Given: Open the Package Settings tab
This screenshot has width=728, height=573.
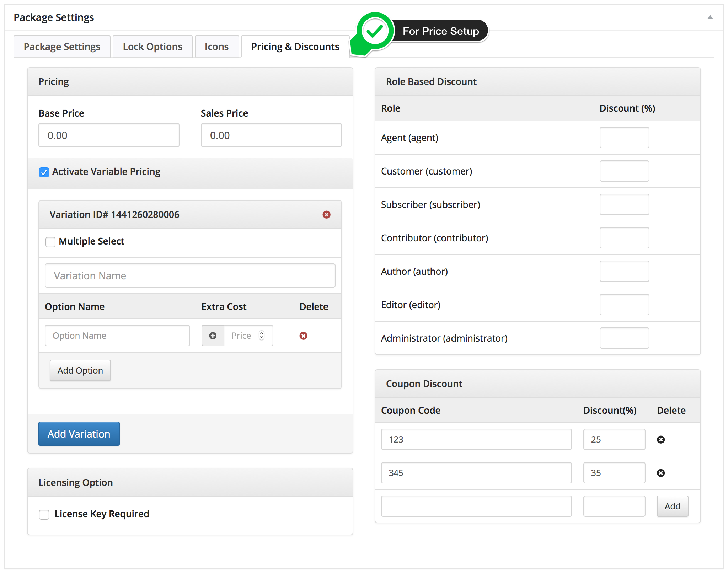Looking at the screenshot, I should [62, 47].
